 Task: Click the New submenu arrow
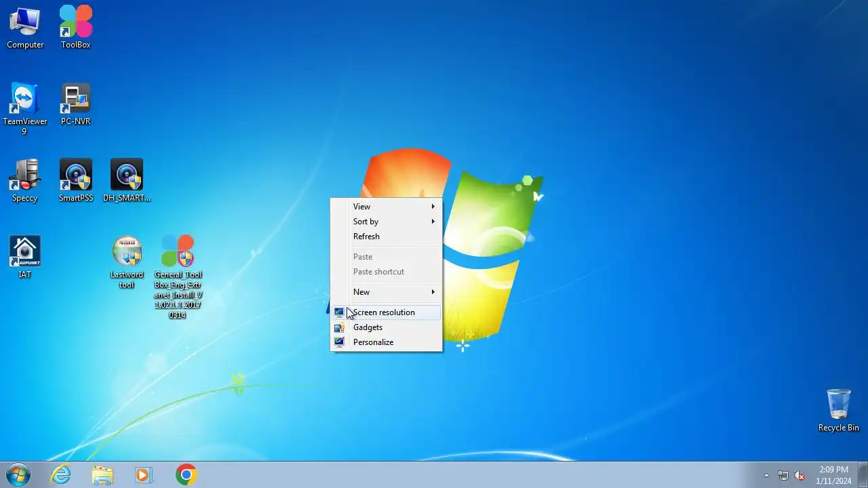(433, 292)
